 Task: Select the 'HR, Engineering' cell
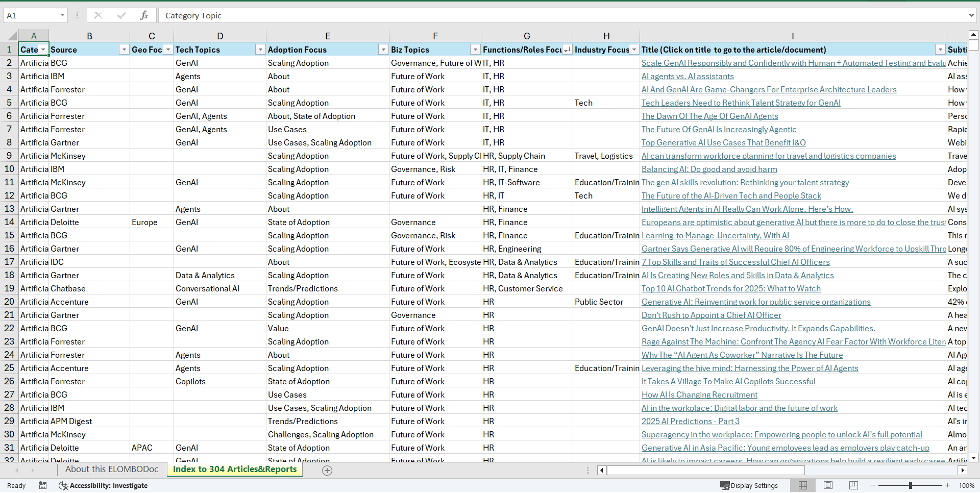point(527,249)
